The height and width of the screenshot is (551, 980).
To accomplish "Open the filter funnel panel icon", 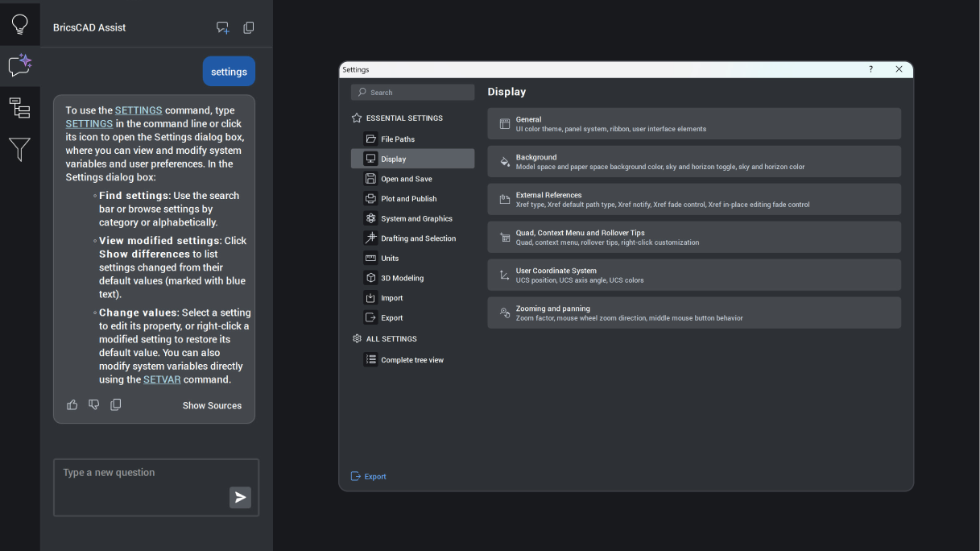I will (19, 149).
